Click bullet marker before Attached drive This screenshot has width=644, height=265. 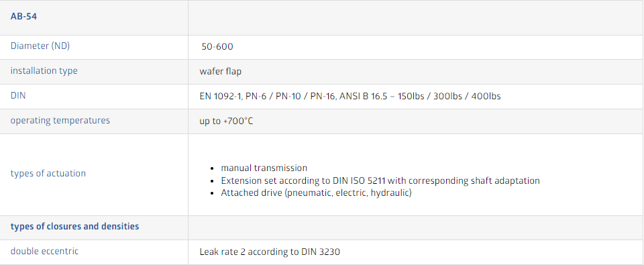pyautogui.click(x=212, y=193)
